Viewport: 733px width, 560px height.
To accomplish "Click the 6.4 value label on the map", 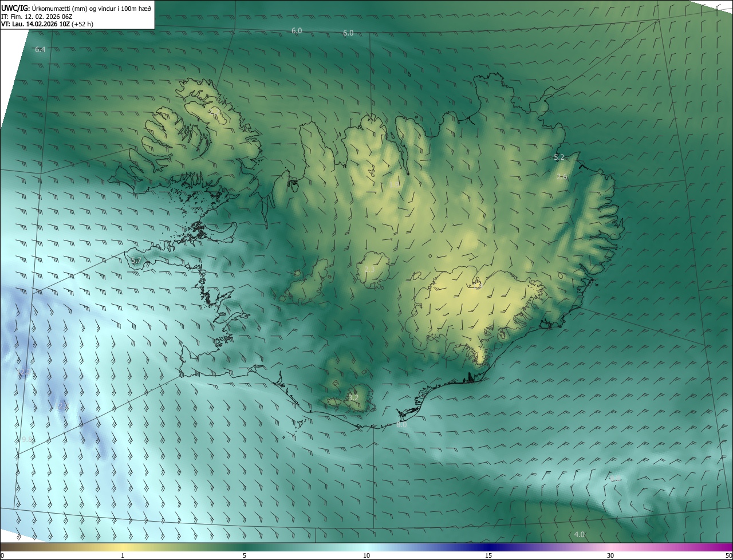I will tap(40, 50).
